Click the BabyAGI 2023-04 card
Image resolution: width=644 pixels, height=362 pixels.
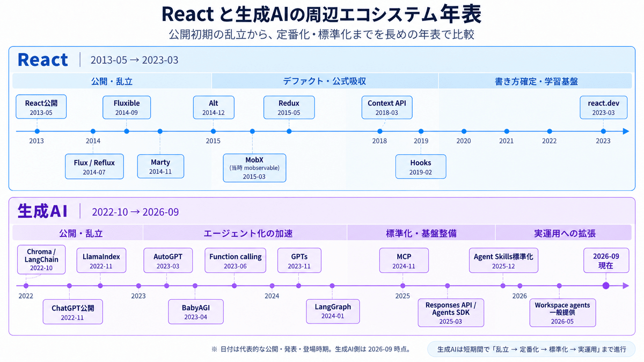pyautogui.click(x=195, y=312)
